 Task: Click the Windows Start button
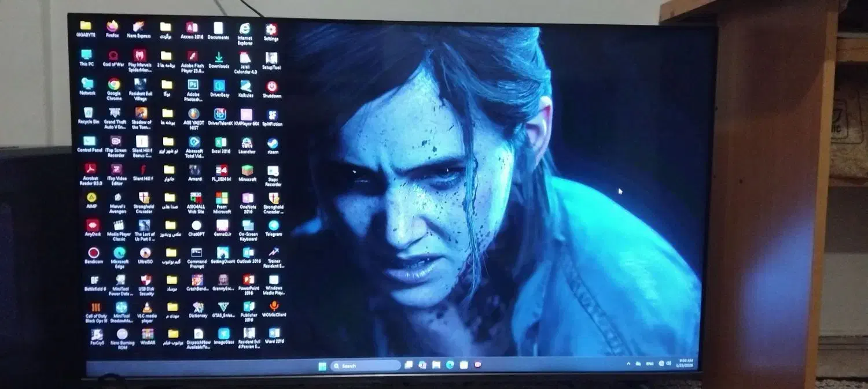(322, 366)
